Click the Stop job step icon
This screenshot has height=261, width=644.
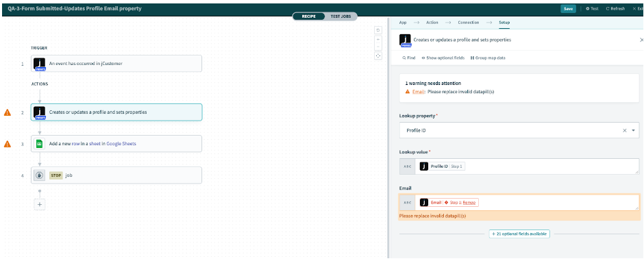point(39,175)
